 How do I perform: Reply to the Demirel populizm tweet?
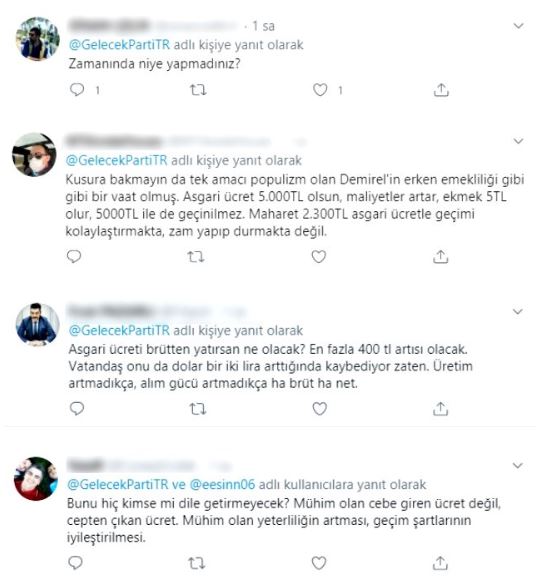point(74,256)
